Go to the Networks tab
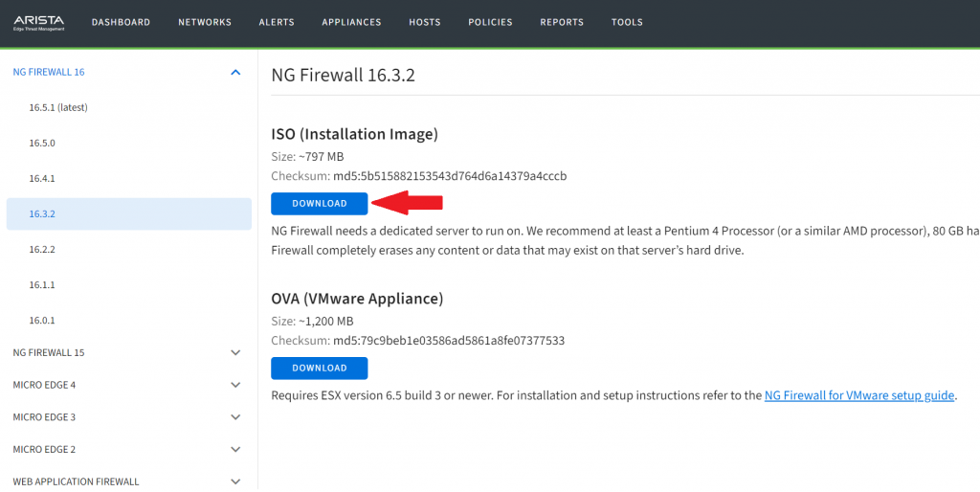The width and height of the screenshot is (980, 492). (205, 22)
